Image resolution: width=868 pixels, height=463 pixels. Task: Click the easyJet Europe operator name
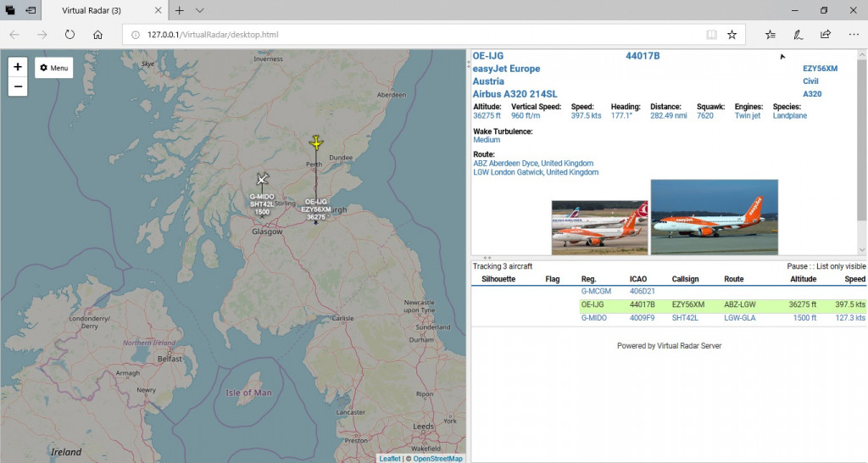click(507, 69)
